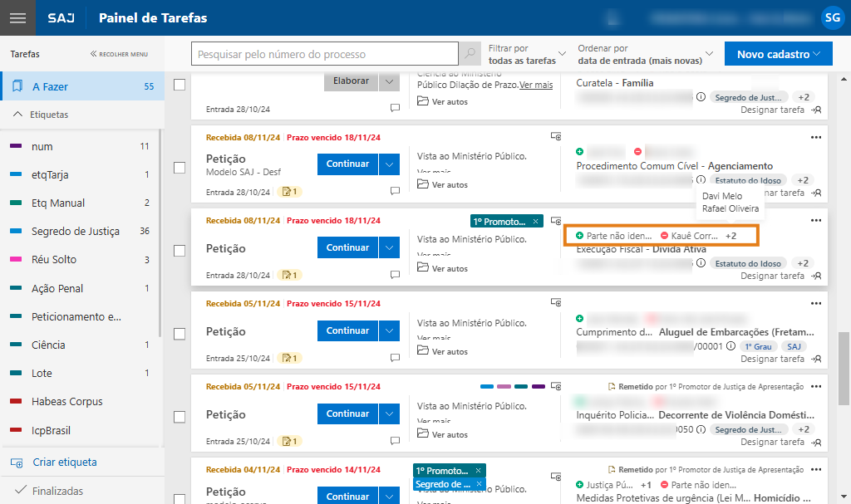This screenshot has height=504, width=851.
Task: Click info icon beside Estatuto do Idoso tag on Execução Fiscal card
Action: 701,263
